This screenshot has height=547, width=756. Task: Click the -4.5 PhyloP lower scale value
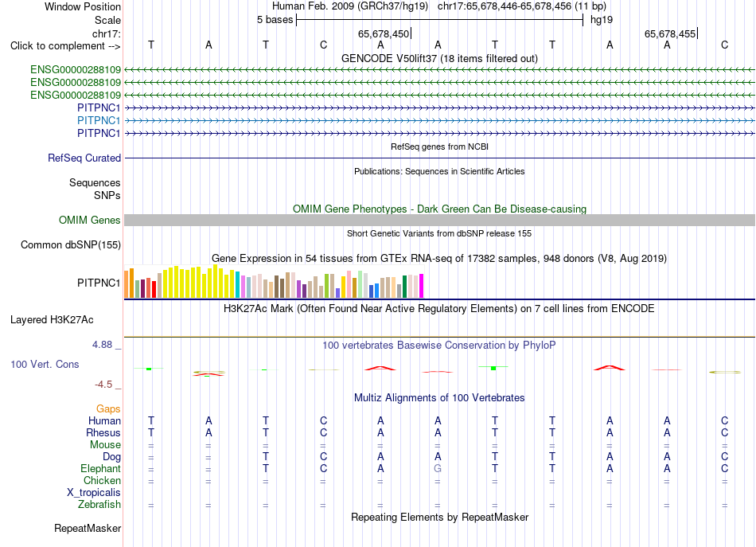click(x=103, y=385)
